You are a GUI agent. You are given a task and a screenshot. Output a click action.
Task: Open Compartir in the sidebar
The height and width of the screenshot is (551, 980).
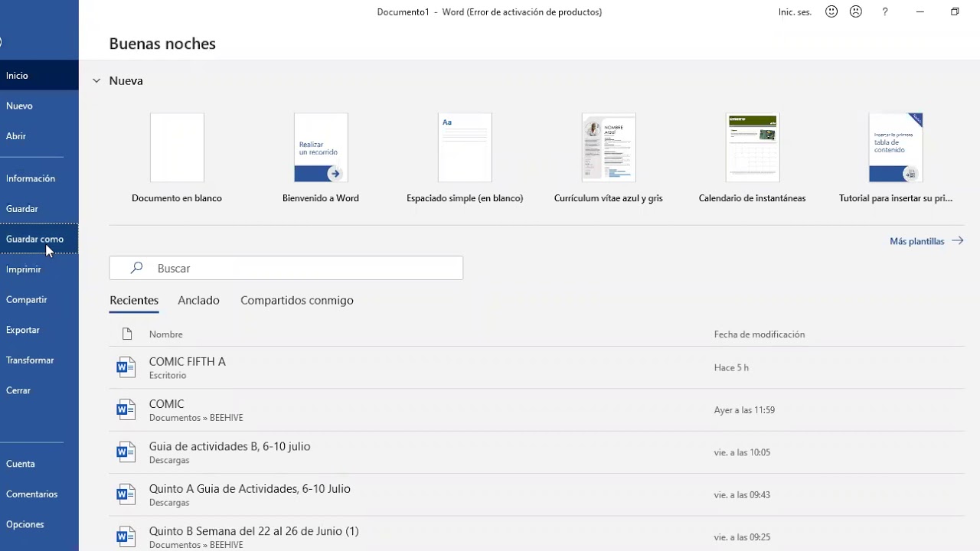39,299
